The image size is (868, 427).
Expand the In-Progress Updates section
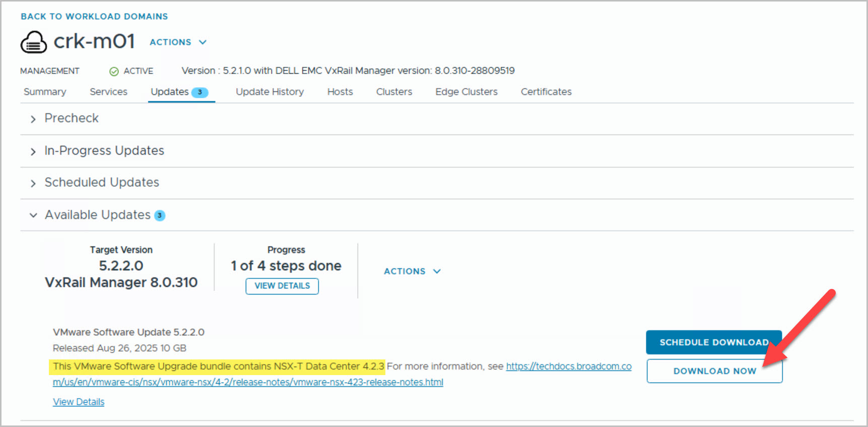tap(33, 152)
